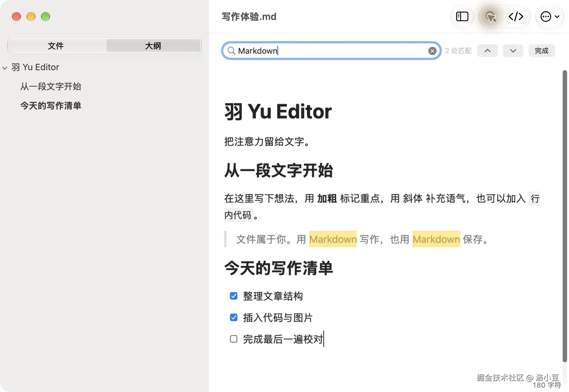Click the second highlighted Markdown match

coord(436,239)
